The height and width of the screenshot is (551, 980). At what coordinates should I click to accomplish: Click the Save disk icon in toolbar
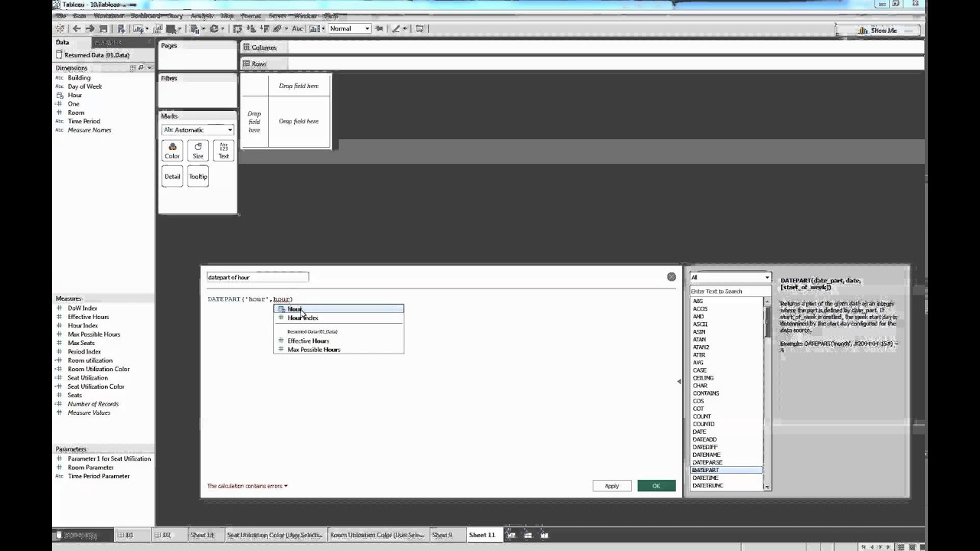[103, 28]
